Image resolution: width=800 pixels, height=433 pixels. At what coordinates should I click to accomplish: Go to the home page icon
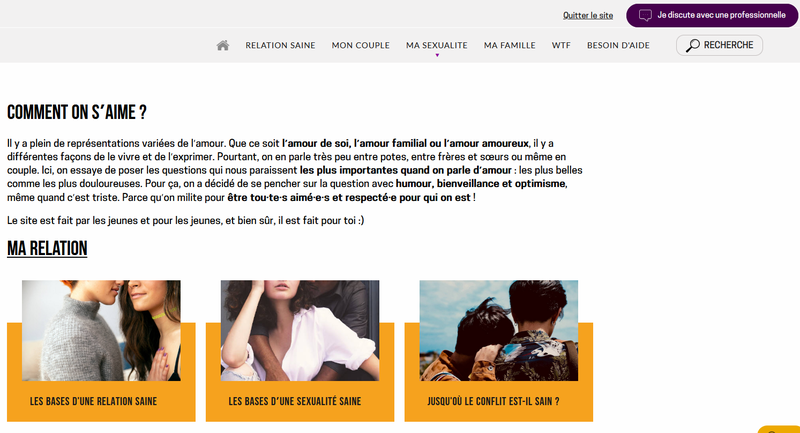point(222,45)
